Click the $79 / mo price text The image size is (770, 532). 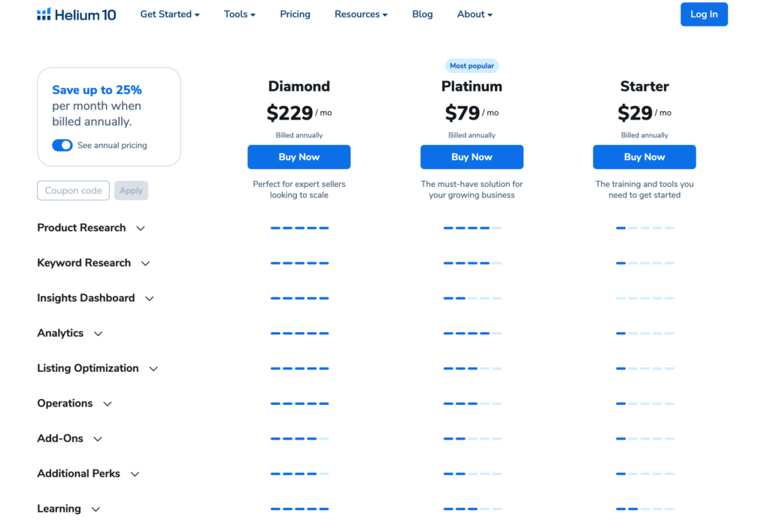(472, 113)
